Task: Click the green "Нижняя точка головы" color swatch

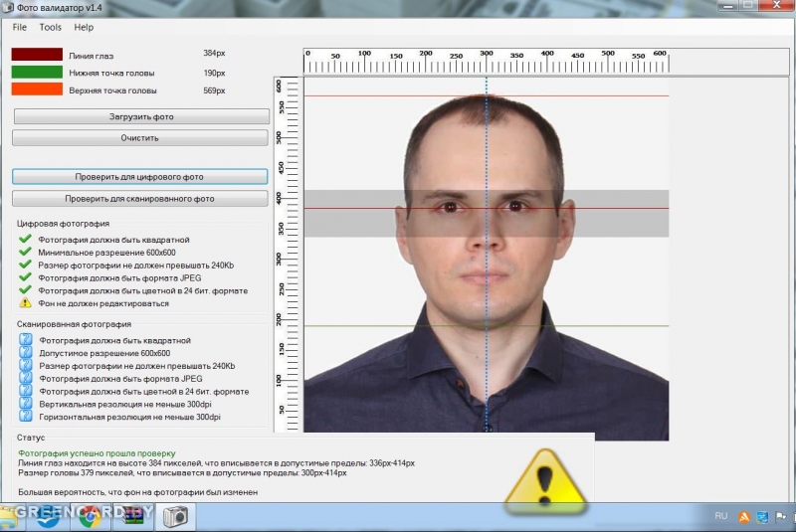Action: pyautogui.click(x=37, y=72)
